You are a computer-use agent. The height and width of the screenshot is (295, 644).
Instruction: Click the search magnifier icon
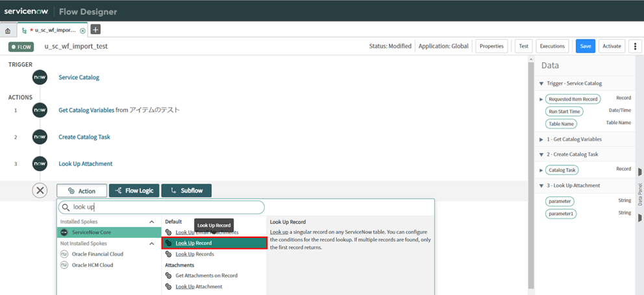(66, 207)
